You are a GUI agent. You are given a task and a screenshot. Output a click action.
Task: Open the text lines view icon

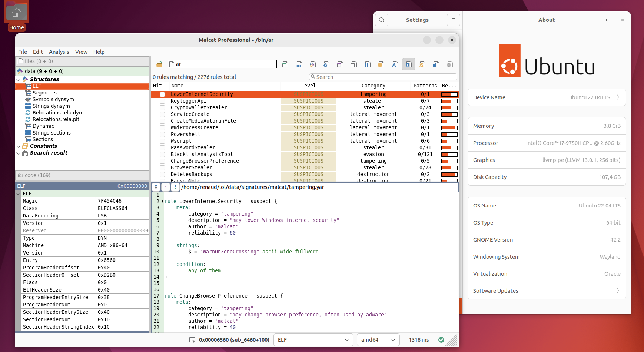354,64
